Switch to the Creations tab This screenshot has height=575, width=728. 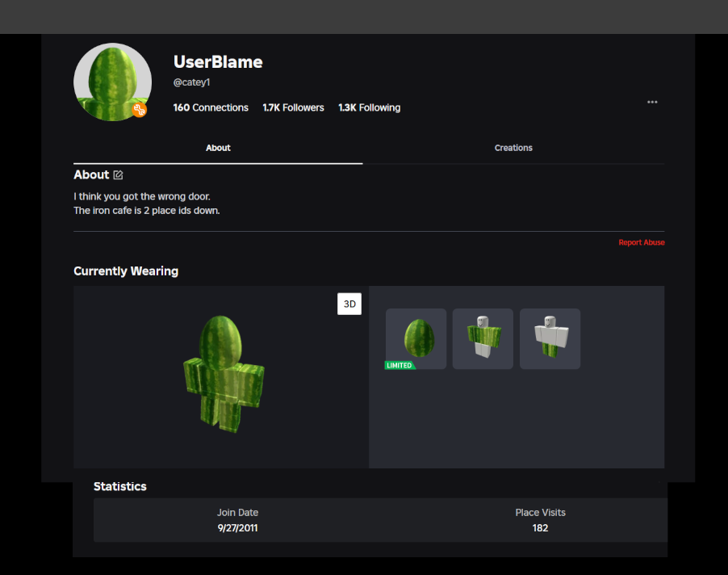pos(513,148)
